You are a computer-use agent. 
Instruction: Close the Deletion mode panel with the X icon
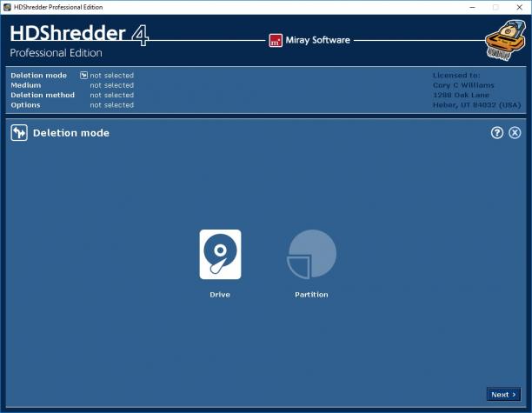coord(515,133)
